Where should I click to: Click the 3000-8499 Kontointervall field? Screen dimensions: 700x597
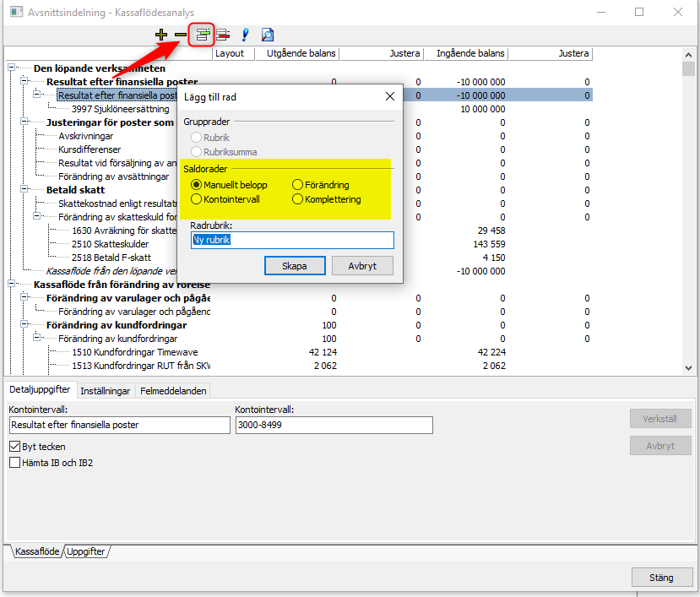coord(334,425)
